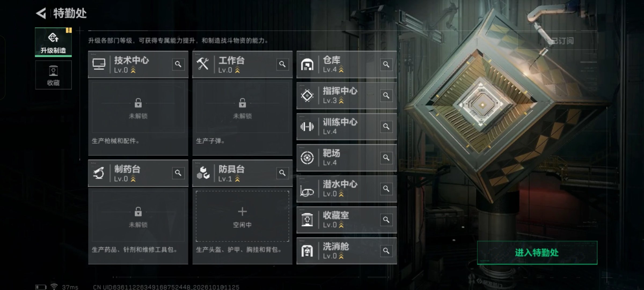Tap the locked 工作台 未解锁 slot

tap(242, 108)
